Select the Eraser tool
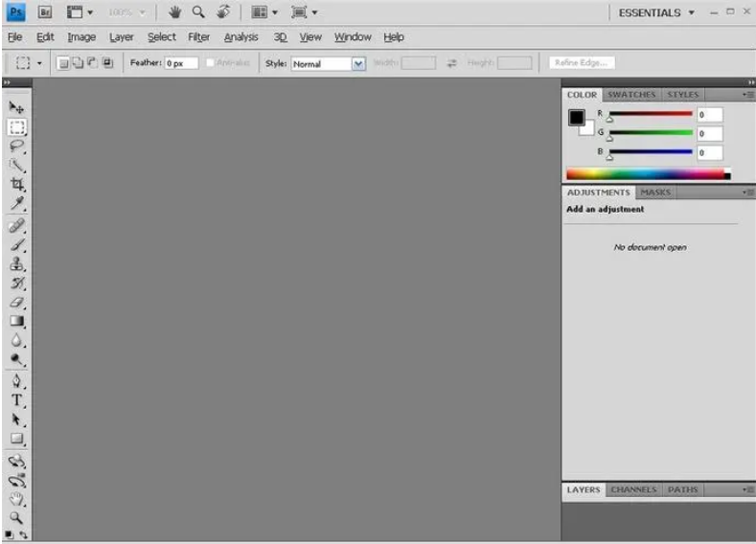Screen dimensions: 756x544 [x=17, y=302]
